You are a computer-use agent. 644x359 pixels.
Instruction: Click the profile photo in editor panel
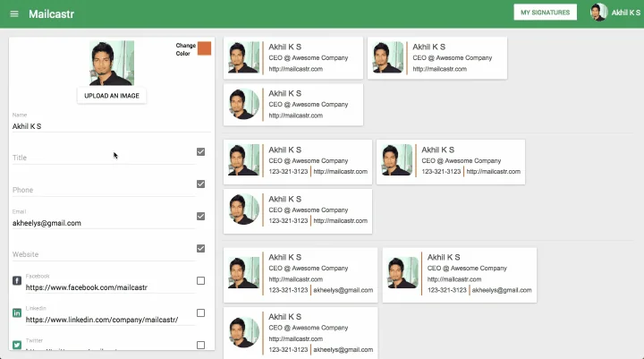point(112,63)
